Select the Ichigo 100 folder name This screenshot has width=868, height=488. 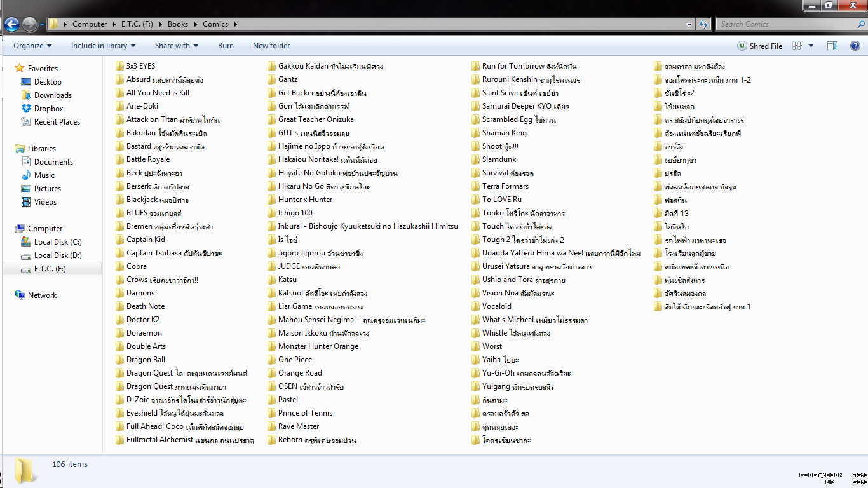295,213
